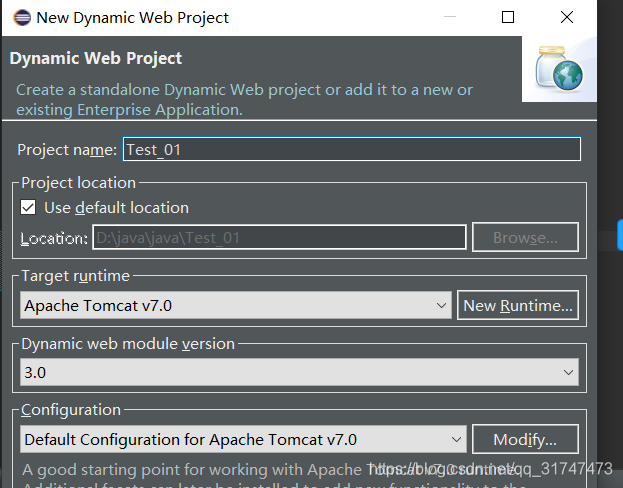
Task: Open the Default Configuration for Apache Tomcat dropdown
Action: [x=243, y=440]
